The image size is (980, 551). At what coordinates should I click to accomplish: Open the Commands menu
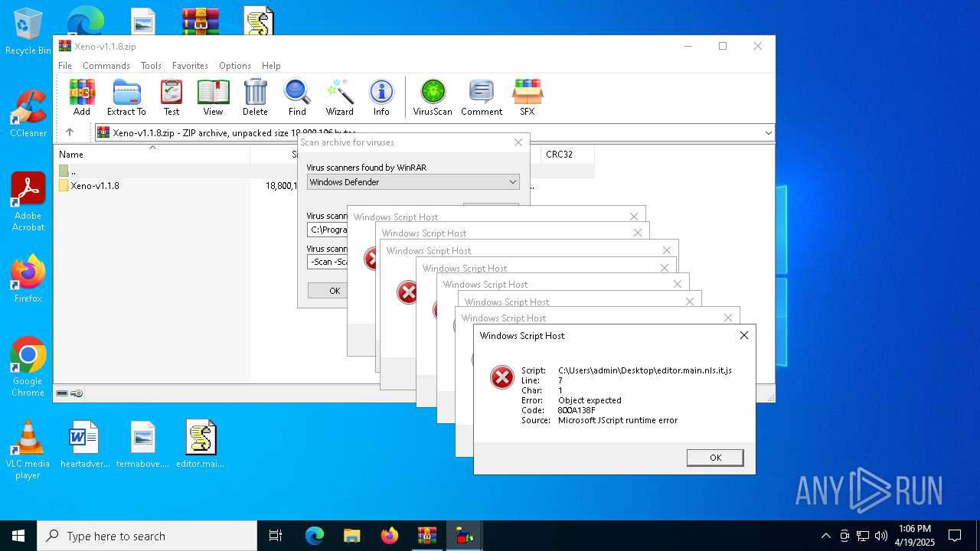[106, 66]
